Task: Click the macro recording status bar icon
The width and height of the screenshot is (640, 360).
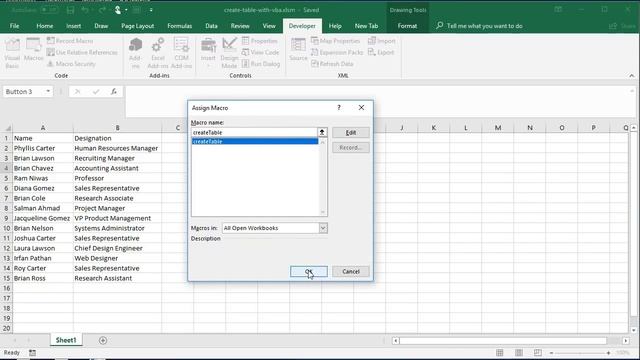Action: [32, 353]
